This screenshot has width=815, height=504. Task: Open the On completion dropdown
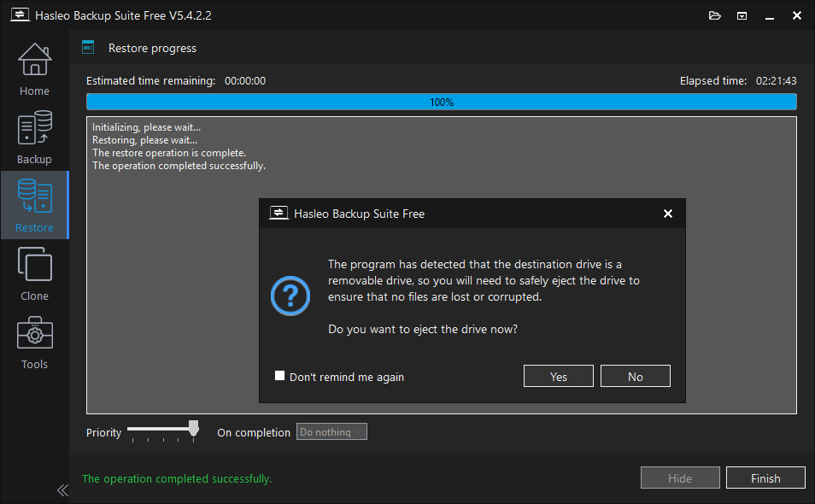[x=331, y=431]
